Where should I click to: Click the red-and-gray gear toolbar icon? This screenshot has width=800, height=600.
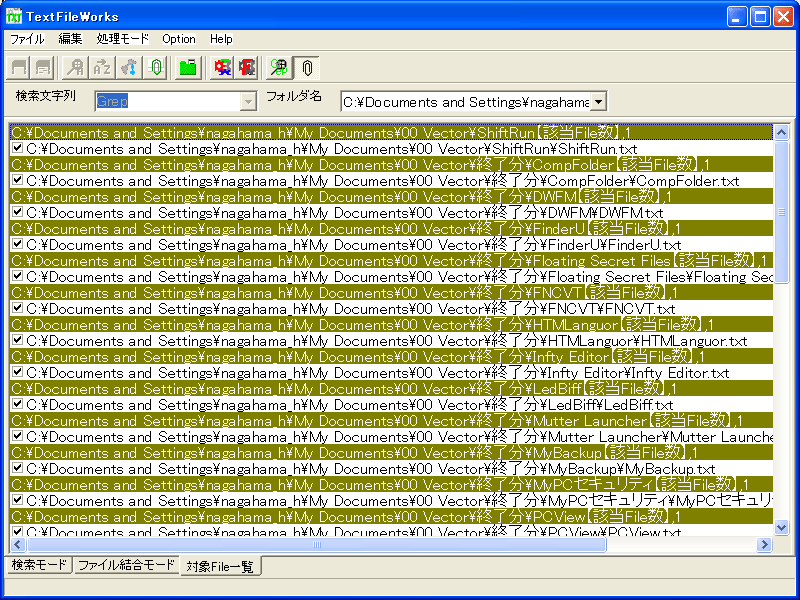(247, 68)
